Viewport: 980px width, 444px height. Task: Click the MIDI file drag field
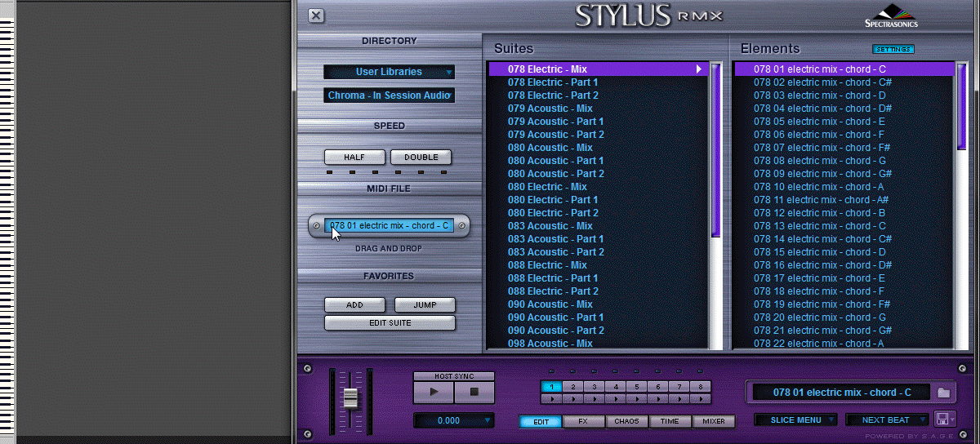pos(389,225)
